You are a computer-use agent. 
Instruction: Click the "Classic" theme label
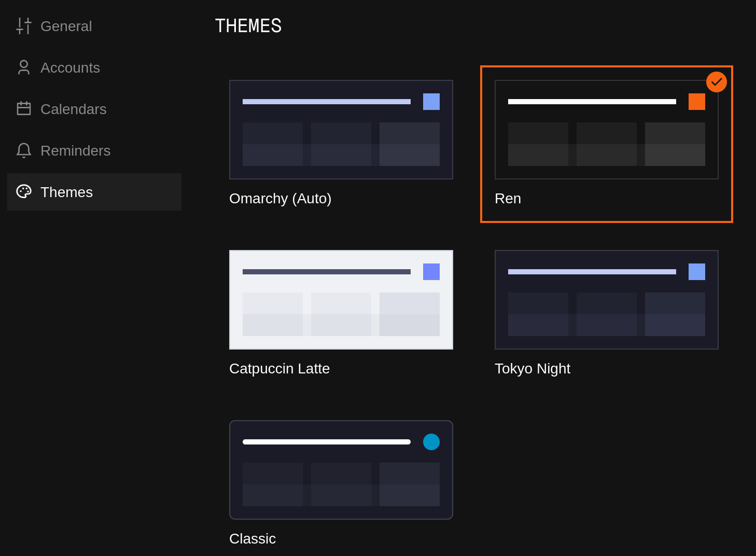pyautogui.click(x=253, y=539)
